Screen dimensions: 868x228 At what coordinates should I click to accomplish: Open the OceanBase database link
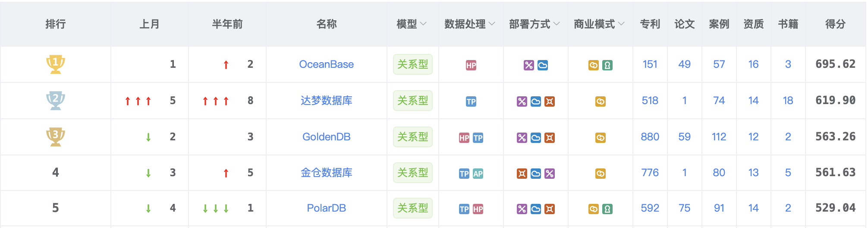pos(327,64)
